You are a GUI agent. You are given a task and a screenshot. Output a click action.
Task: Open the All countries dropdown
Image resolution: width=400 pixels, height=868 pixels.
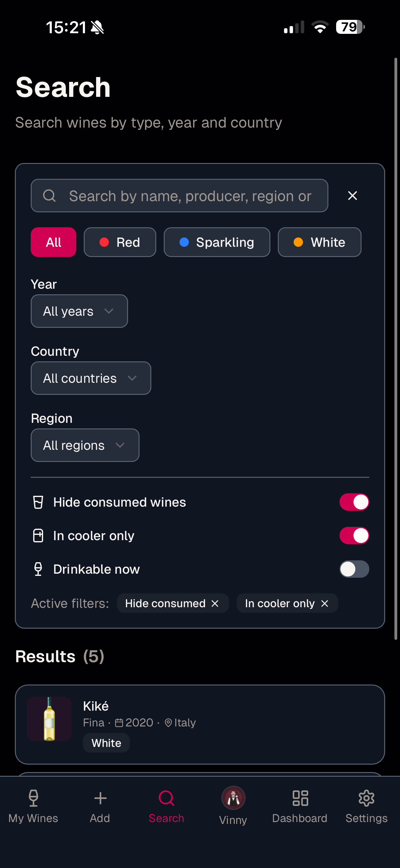(x=91, y=378)
